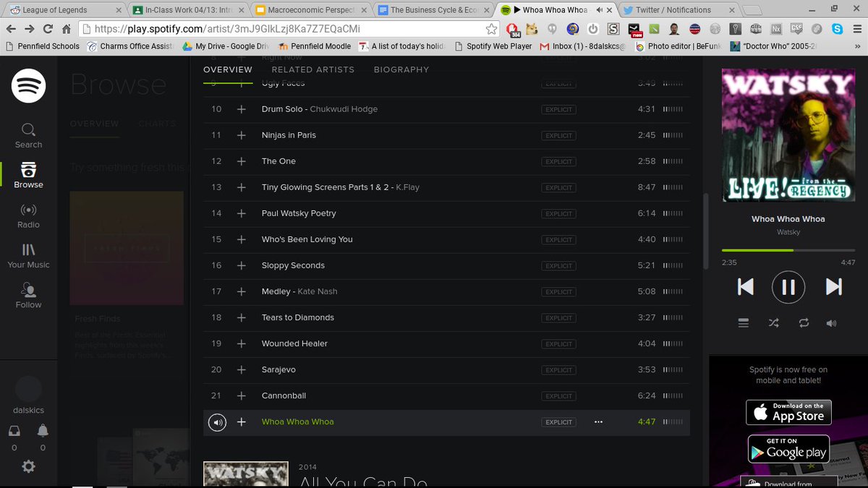Open Watsky artist link under song title

click(x=788, y=232)
